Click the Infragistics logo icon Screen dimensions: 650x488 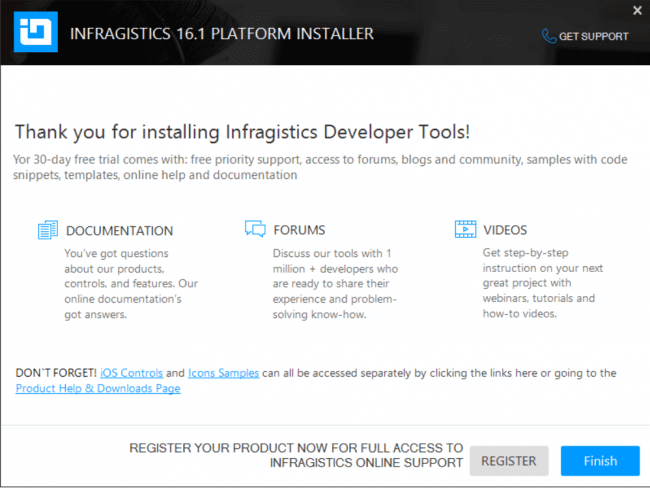click(35, 33)
